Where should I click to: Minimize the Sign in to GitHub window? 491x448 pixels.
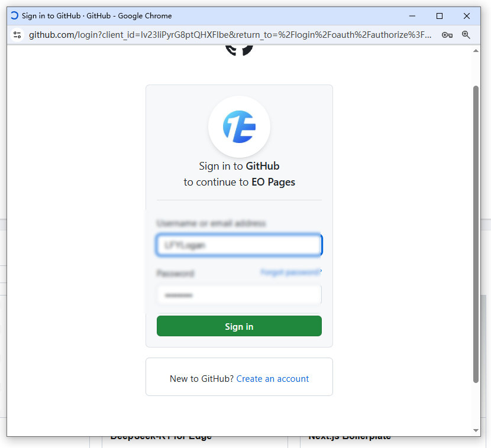pyautogui.click(x=412, y=16)
